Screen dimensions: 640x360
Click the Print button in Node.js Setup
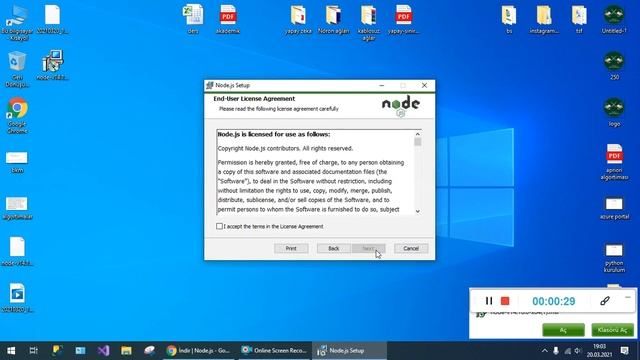click(x=291, y=248)
